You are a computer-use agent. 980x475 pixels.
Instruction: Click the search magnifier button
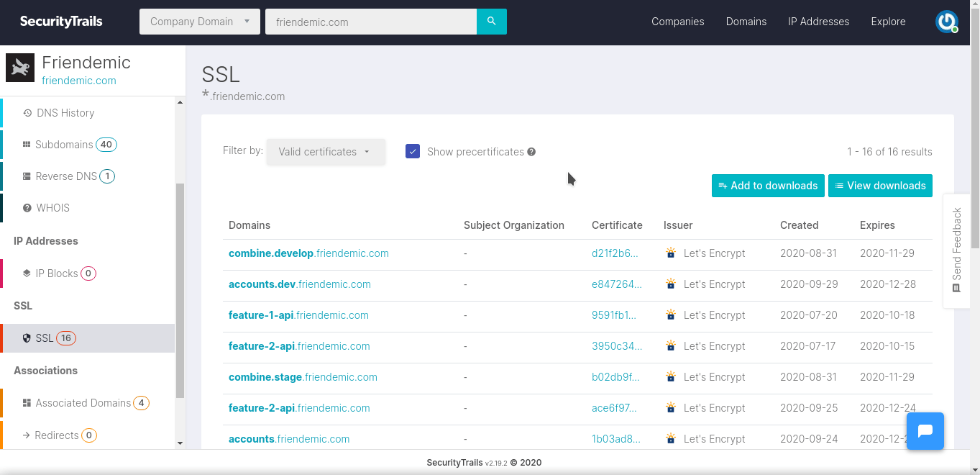coord(492,22)
